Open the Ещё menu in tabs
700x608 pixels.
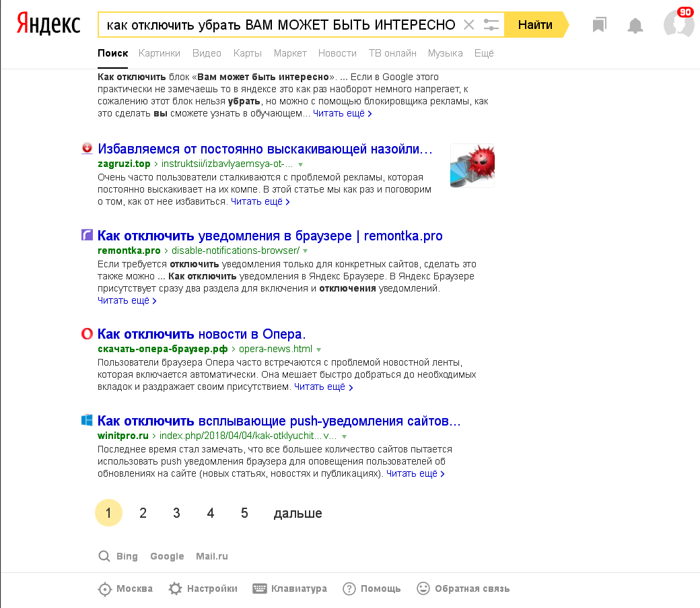click(483, 53)
